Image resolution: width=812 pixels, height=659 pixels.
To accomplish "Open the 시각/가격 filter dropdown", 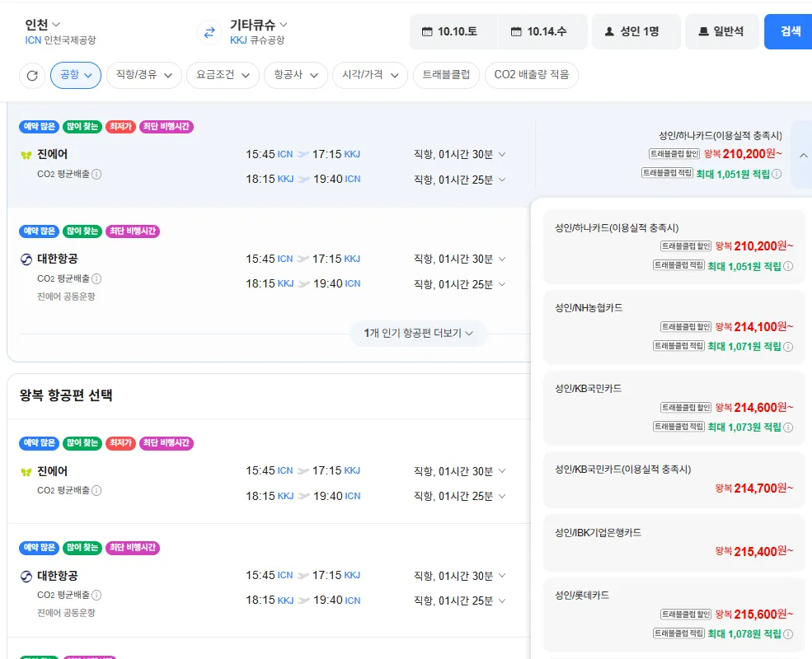I will point(370,76).
